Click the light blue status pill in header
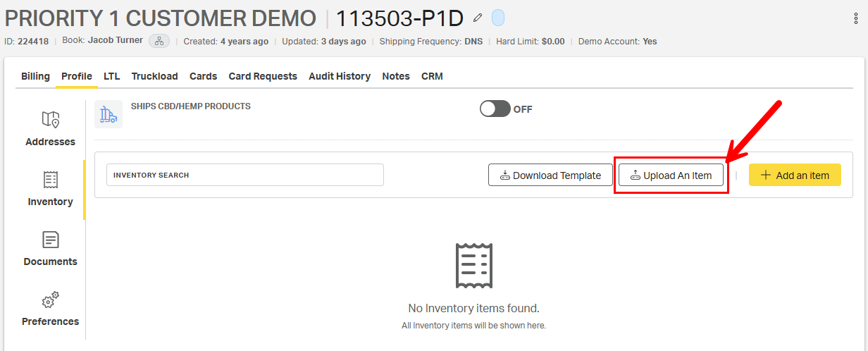868x351 pixels. 497,18
